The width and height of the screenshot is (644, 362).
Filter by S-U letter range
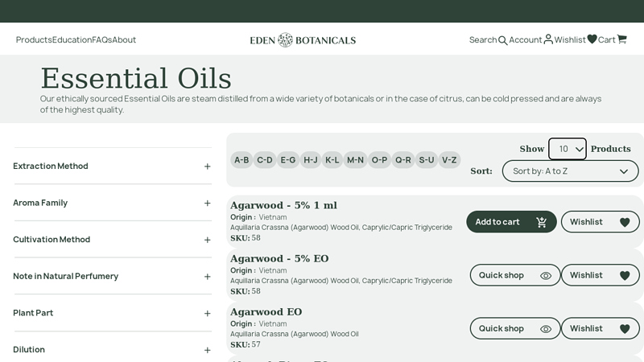427,160
